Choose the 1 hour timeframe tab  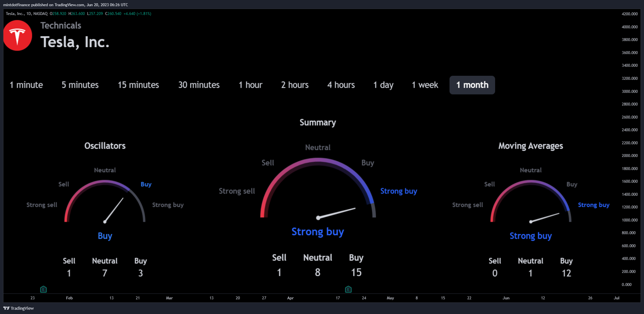coord(250,85)
